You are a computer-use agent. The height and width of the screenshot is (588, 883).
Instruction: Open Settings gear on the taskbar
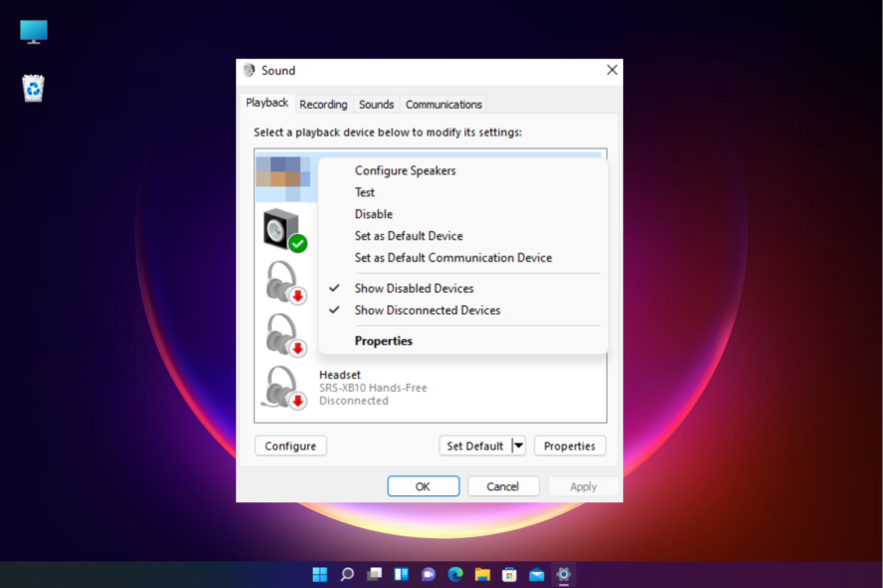click(563, 574)
